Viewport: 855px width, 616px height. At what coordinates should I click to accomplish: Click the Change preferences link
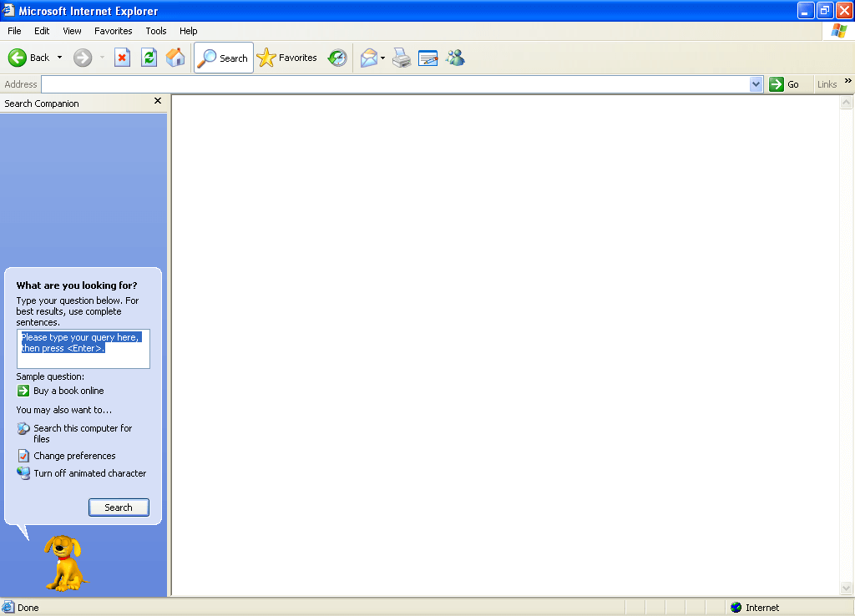pyautogui.click(x=74, y=456)
